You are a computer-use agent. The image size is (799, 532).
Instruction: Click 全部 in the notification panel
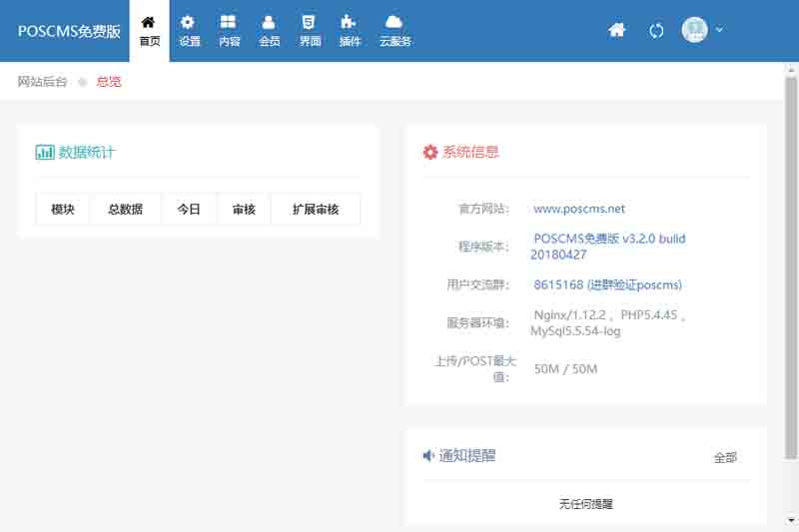tap(725, 457)
